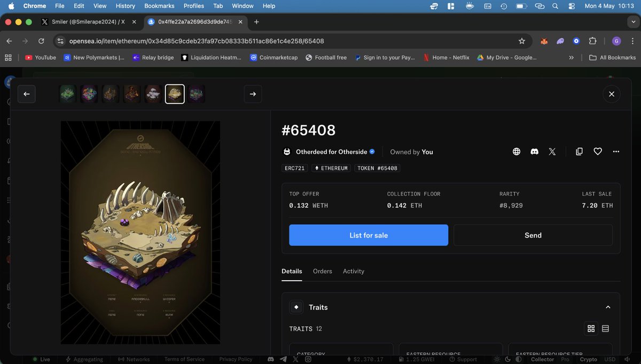Click the Send button
This screenshot has width=641, height=364.
point(533,235)
